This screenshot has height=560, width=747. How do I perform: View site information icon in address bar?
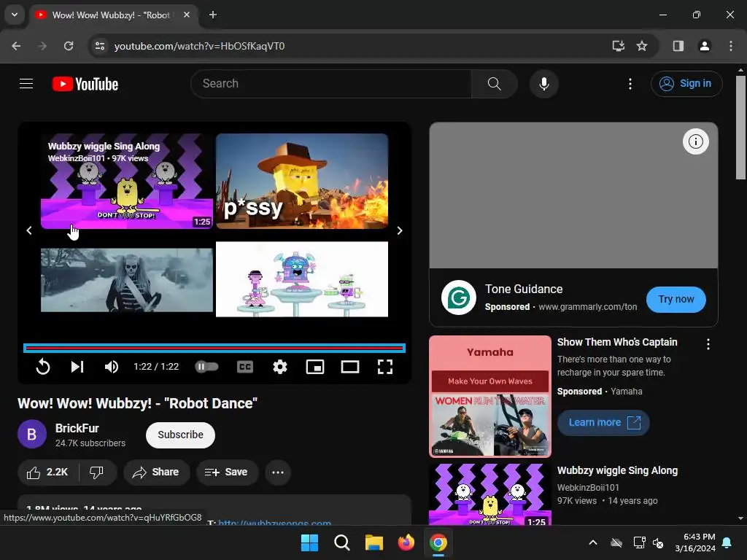[x=100, y=46]
